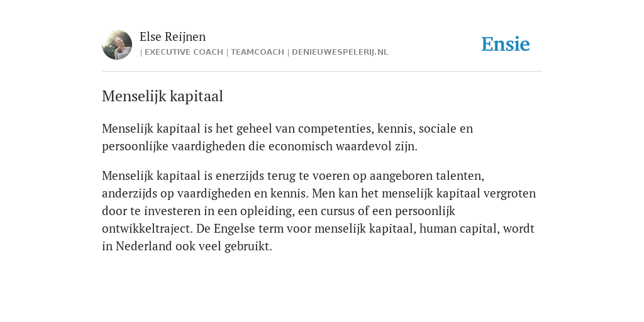Click Else Reijnen's round profile photo
The width and height of the screenshot is (644, 322).
[117, 45]
